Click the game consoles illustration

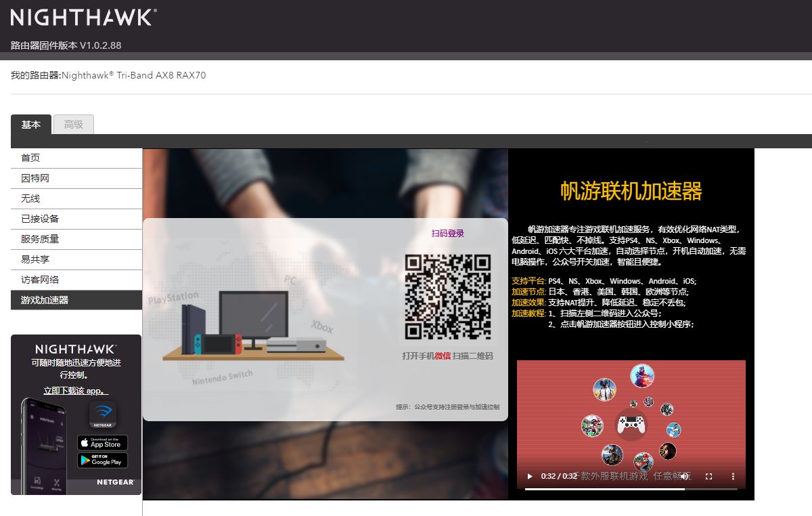(x=253, y=326)
